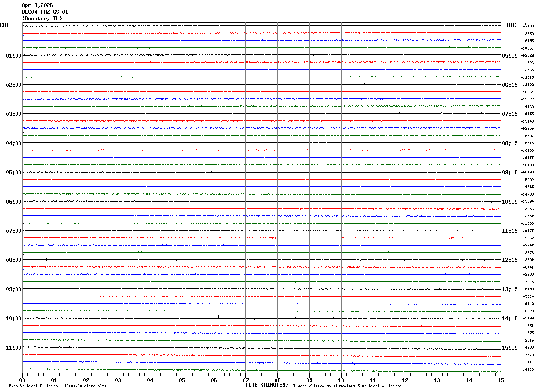The image size is (536, 392).
Task: Click the 05:15 UTC row label
Action: tap(510, 56)
